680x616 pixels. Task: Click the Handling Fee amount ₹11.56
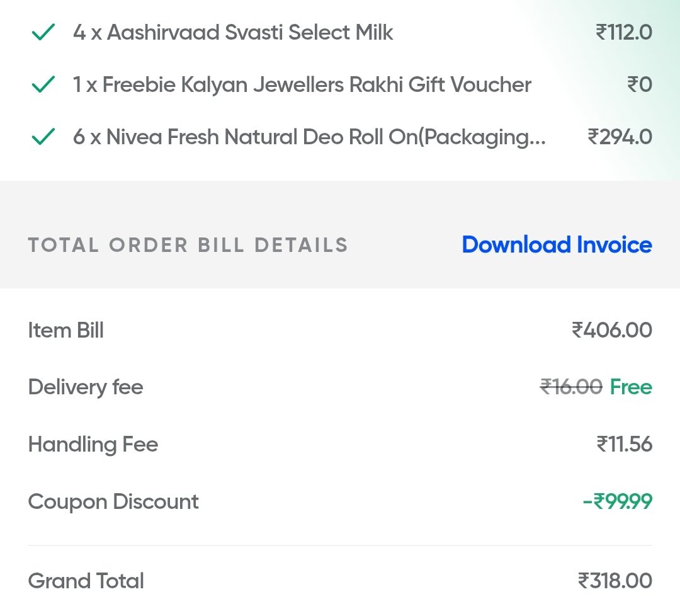[x=625, y=444]
